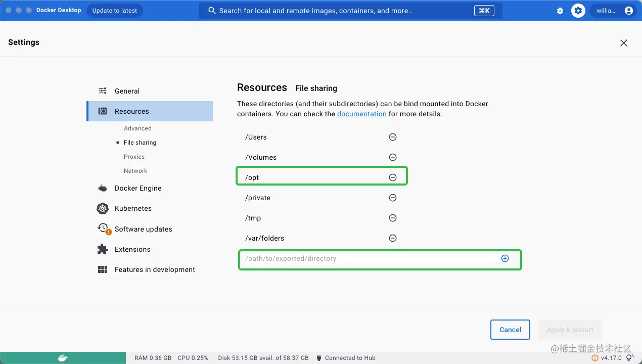This screenshot has height=364, width=642.
Task: Click the Docker whale icon in status bar
Action: tap(63, 358)
